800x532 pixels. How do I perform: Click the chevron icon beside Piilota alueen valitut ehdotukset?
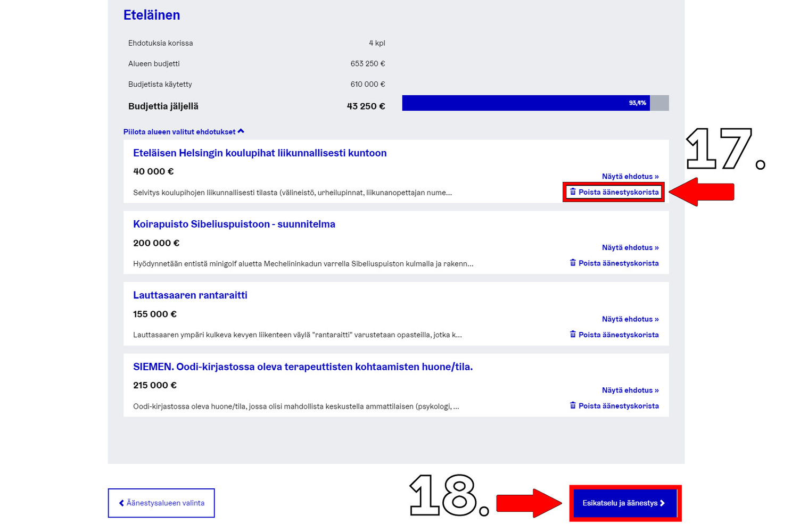point(241,131)
